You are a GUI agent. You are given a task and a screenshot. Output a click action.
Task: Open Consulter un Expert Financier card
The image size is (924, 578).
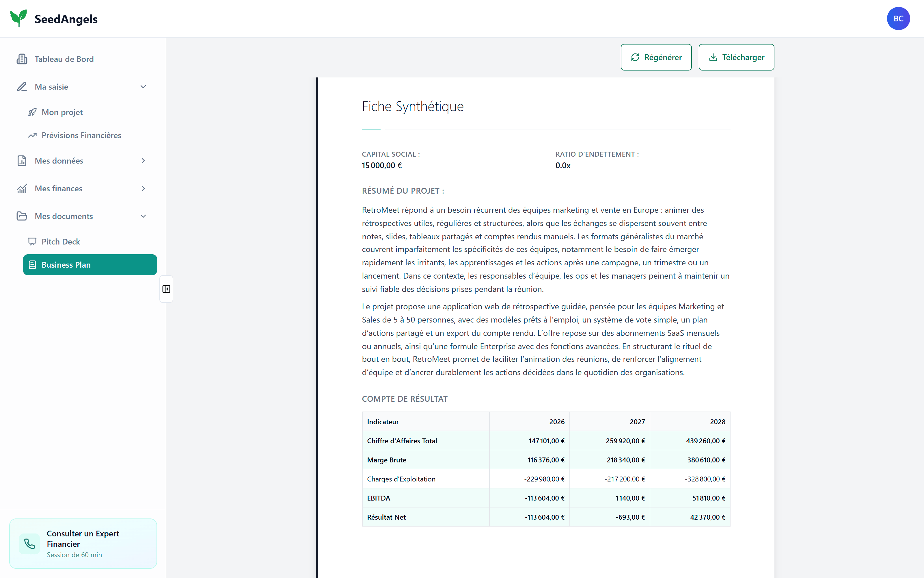pos(83,544)
